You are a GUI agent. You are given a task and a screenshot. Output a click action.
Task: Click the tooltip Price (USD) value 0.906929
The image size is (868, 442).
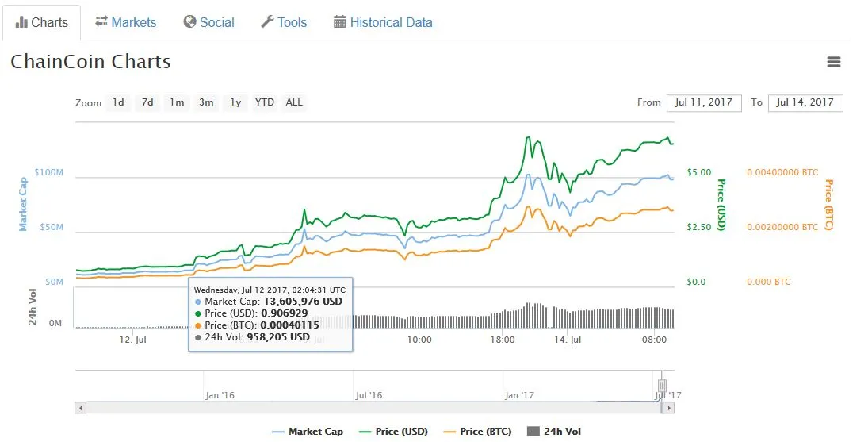[285, 313]
